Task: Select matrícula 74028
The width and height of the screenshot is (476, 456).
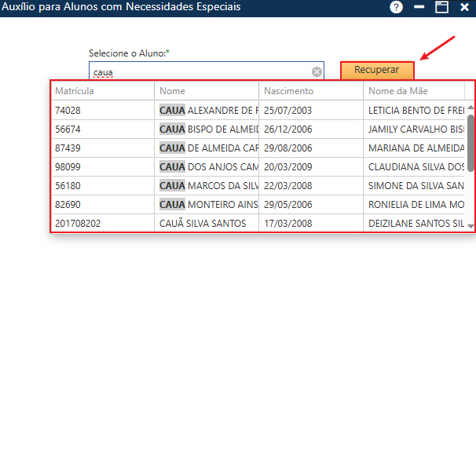Action: point(68,111)
